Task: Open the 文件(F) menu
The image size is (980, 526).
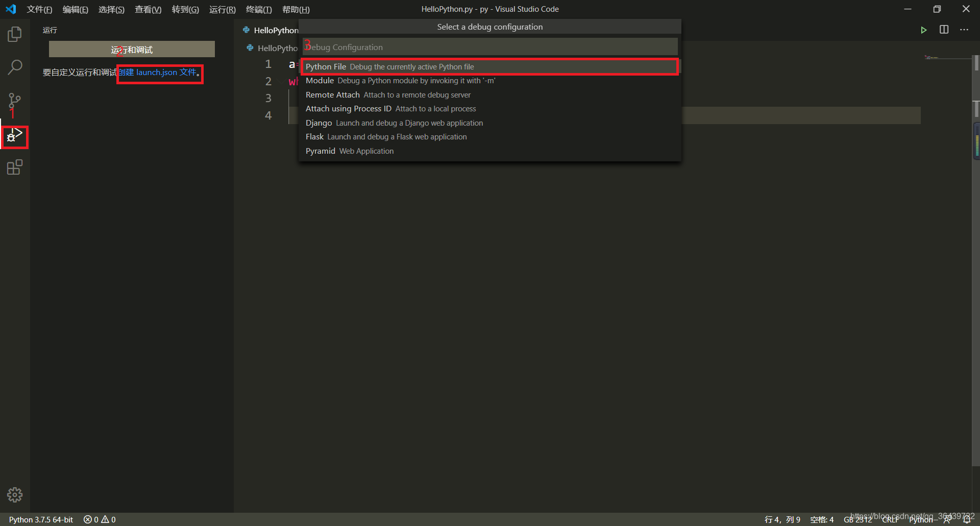Action: pyautogui.click(x=39, y=9)
